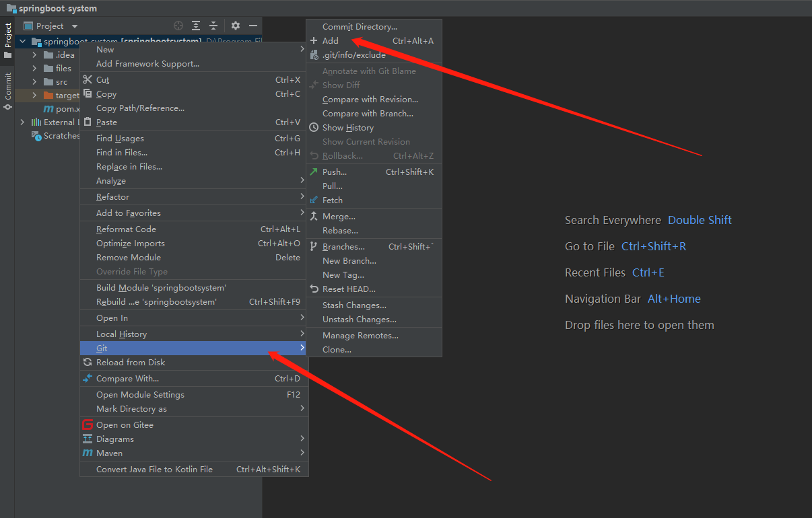Select New Branch...

374,261
